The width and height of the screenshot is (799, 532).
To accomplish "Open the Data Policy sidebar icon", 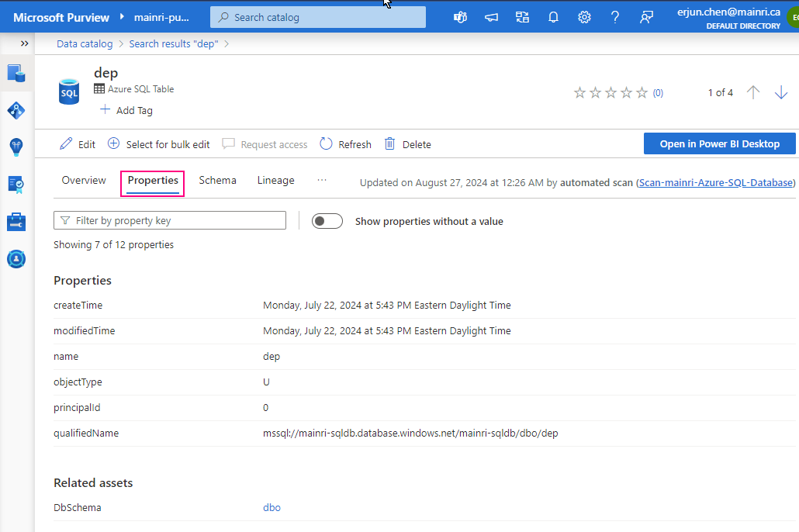I will click(x=16, y=184).
